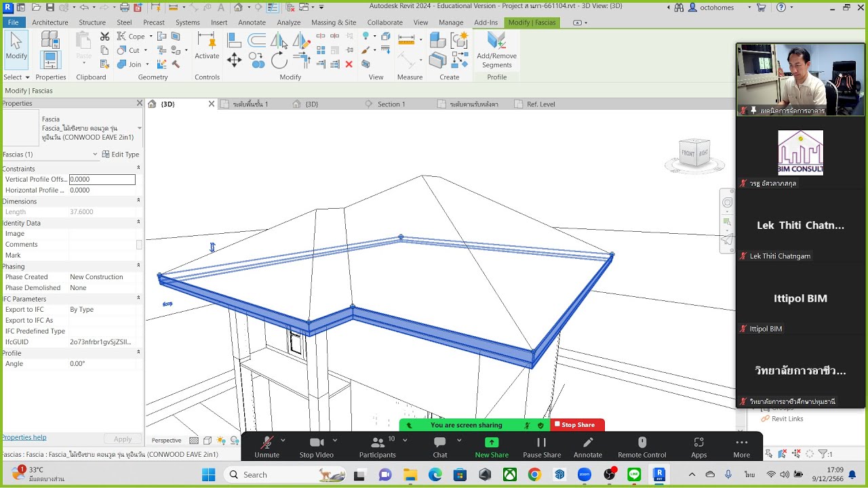Open the File menu

[x=13, y=22]
